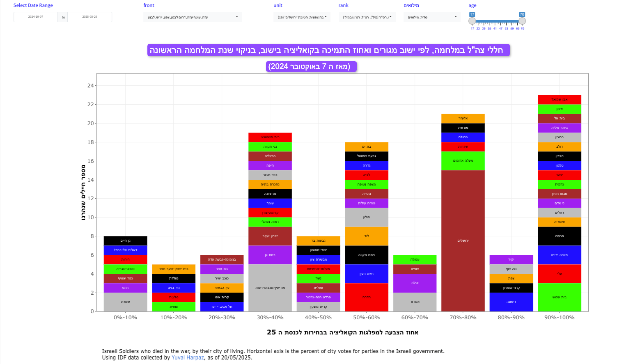Viewport: 617px width, 364px height.
Task: Click the orange לוד bar segment
Action: coord(367,236)
